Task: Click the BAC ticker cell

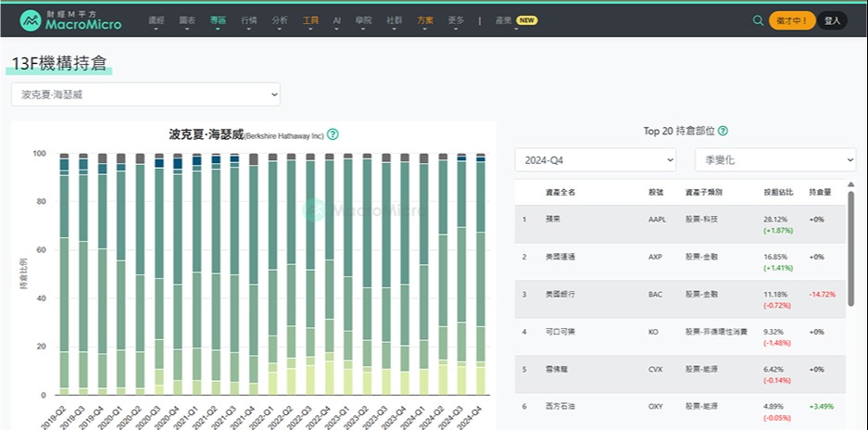Action: tap(656, 295)
